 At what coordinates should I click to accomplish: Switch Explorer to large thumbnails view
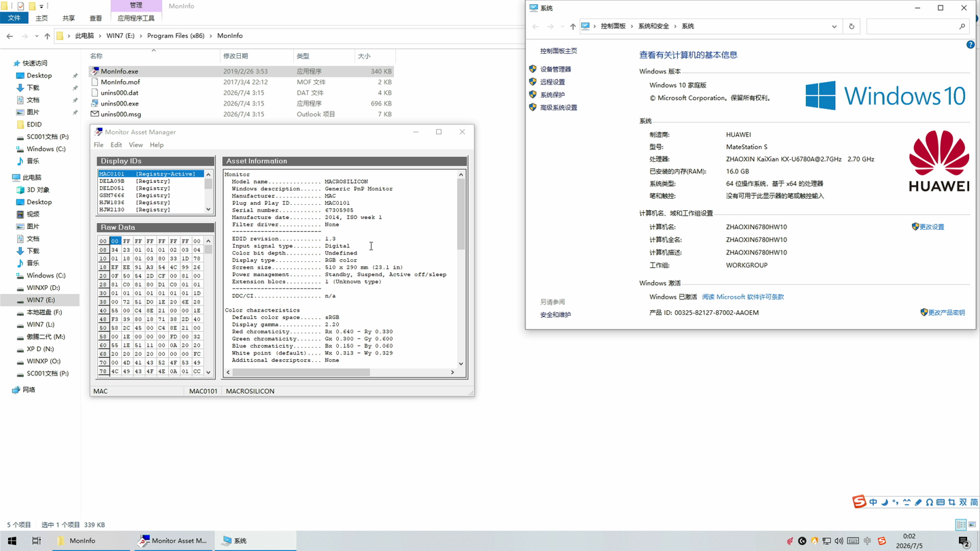pyautogui.click(x=972, y=525)
